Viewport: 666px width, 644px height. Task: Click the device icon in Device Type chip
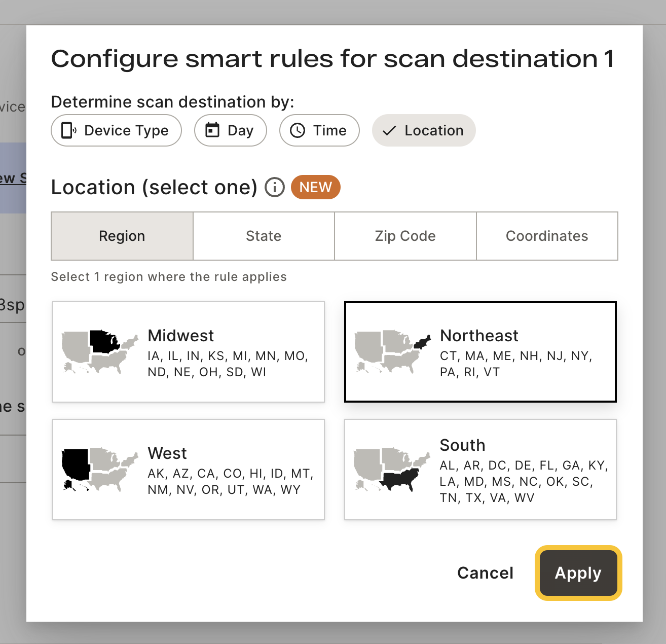coord(68,130)
